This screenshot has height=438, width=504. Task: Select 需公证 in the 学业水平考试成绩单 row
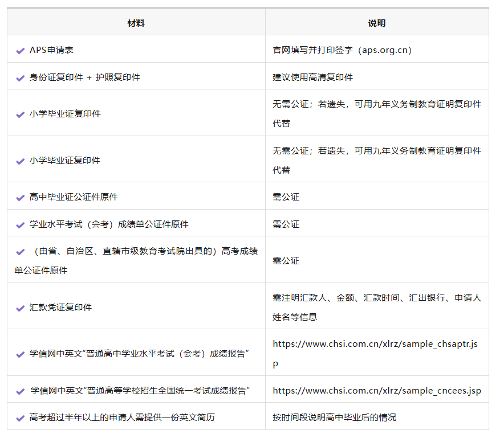tap(286, 224)
